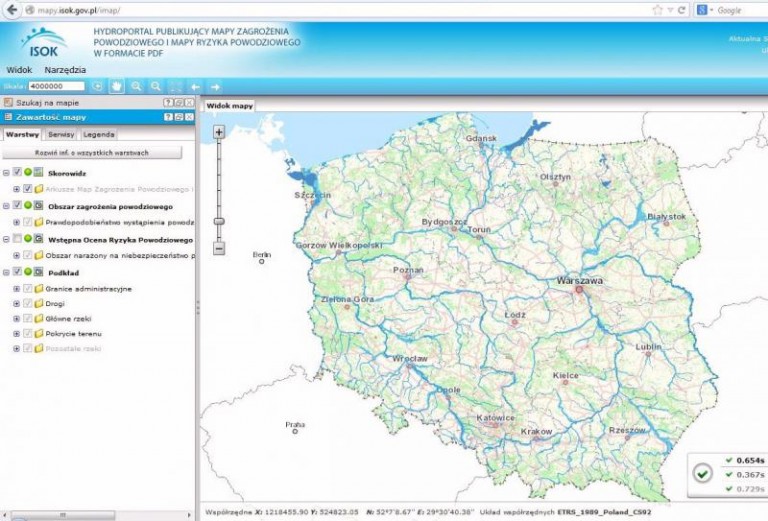Image resolution: width=768 pixels, height=521 pixels.
Task: Click Skorowidz service type icon
Action: pyautogui.click(x=39, y=172)
